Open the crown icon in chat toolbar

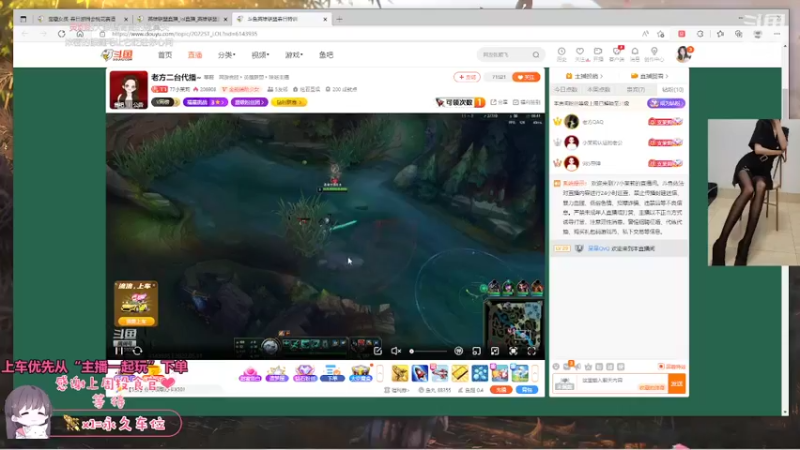588,366
